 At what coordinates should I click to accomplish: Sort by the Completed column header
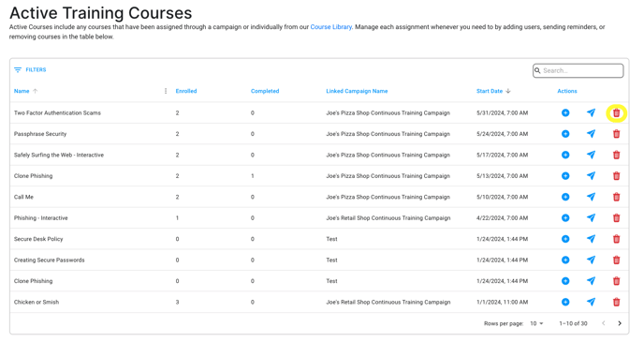coord(265,91)
